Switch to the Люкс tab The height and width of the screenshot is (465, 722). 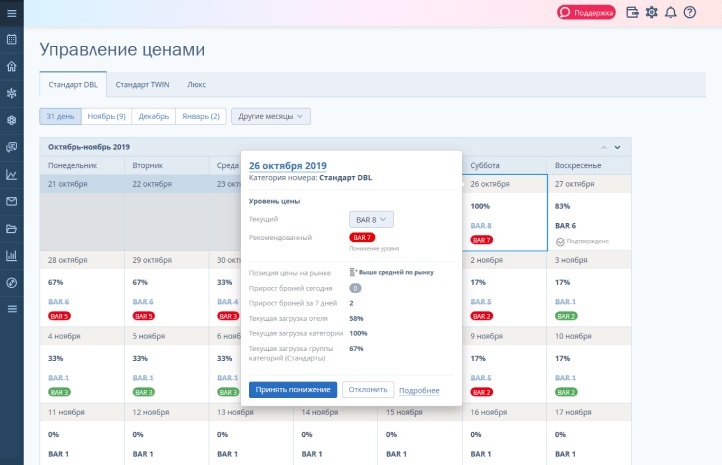click(x=197, y=85)
